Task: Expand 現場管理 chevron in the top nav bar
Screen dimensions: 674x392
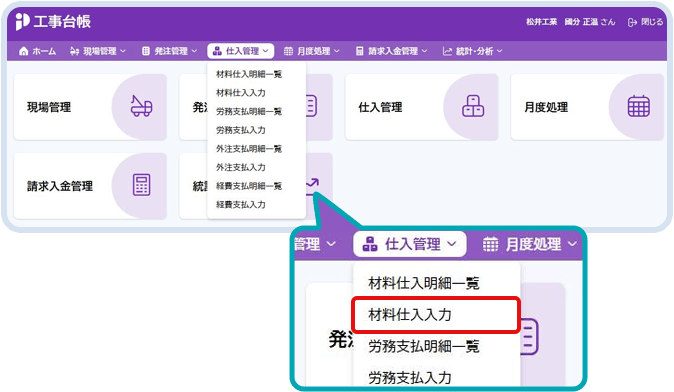Action: 123,51
